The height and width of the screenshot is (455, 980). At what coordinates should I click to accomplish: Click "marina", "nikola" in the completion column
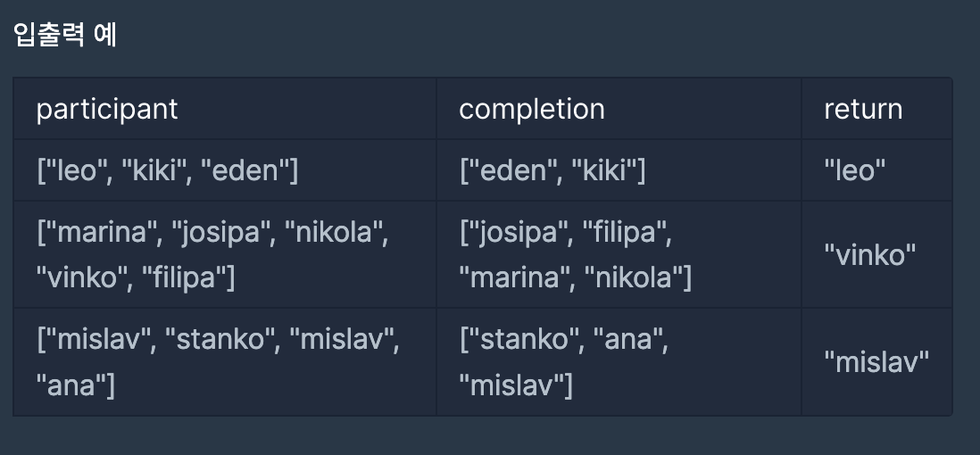[575, 277]
